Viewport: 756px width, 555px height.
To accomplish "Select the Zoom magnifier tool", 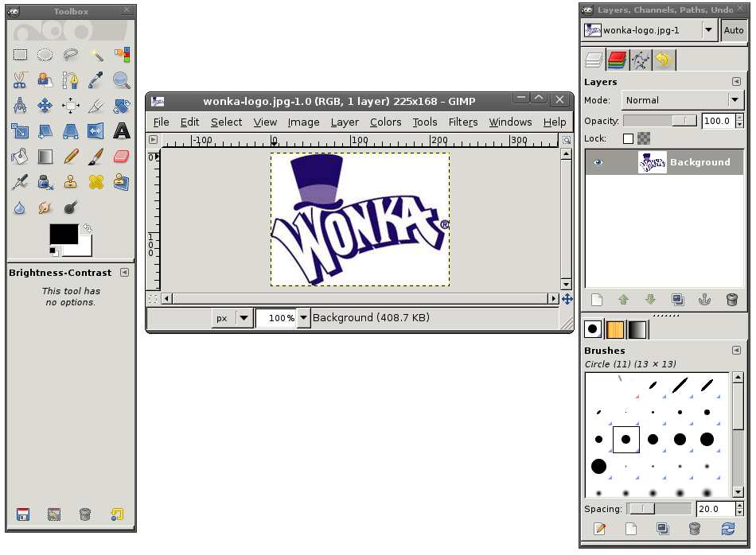I will [122, 80].
